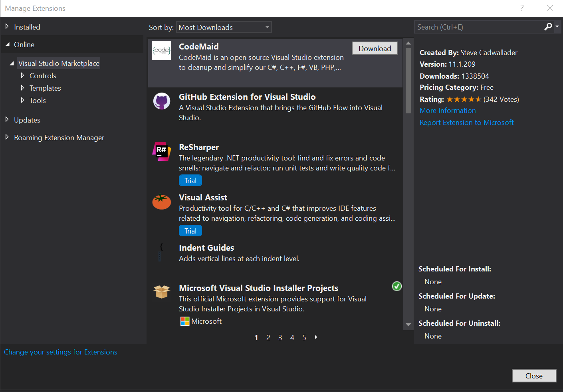The image size is (563, 392).
Task: Click the extension list scrollbar thumb
Action: pyautogui.click(x=408, y=81)
